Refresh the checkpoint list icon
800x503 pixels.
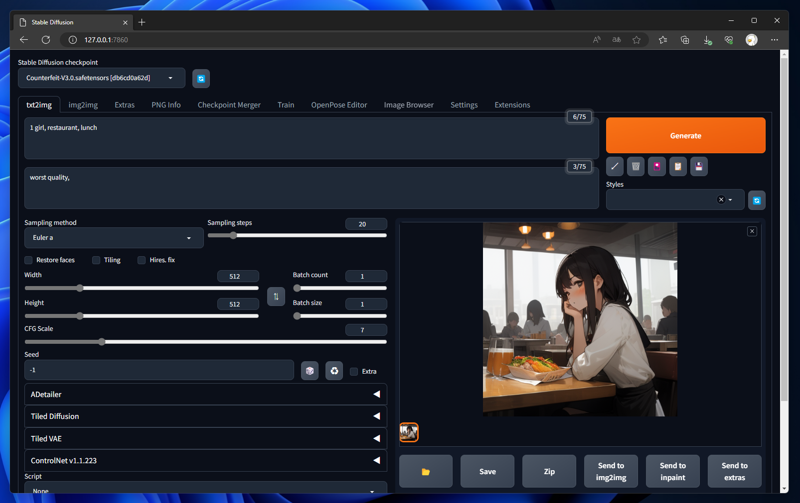(x=201, y=79)
